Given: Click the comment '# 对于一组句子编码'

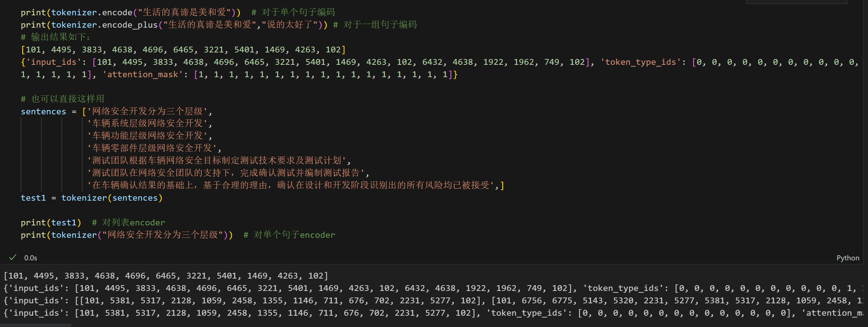Looking at the screenshot, I should pos(375,25).
